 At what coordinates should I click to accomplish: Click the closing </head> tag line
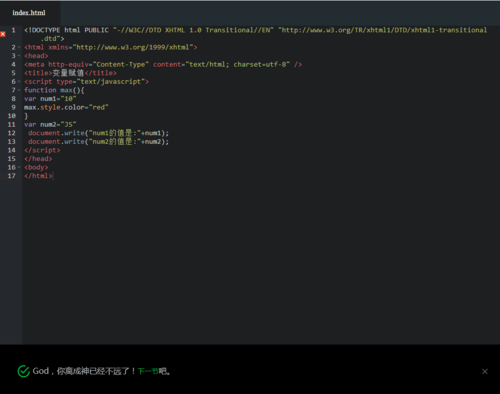38,159
